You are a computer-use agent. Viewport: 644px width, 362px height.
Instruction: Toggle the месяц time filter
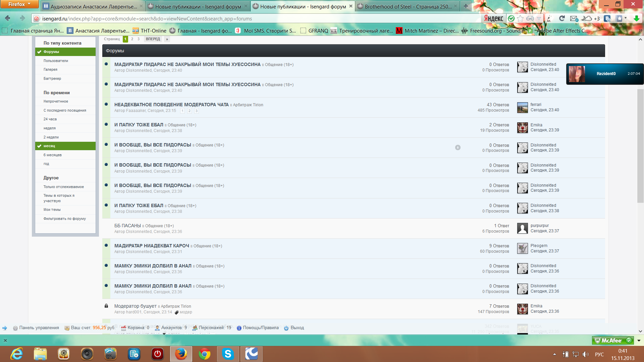tap(65, 146)
